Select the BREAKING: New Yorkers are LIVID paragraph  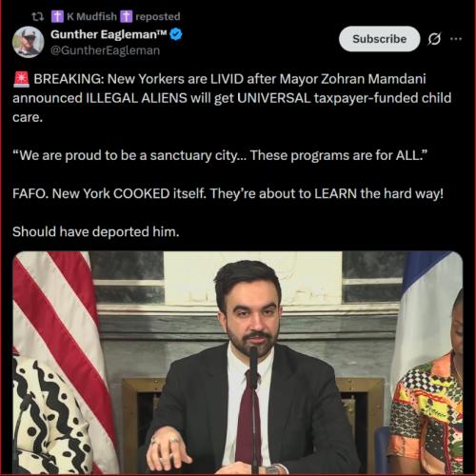[232, 98]
